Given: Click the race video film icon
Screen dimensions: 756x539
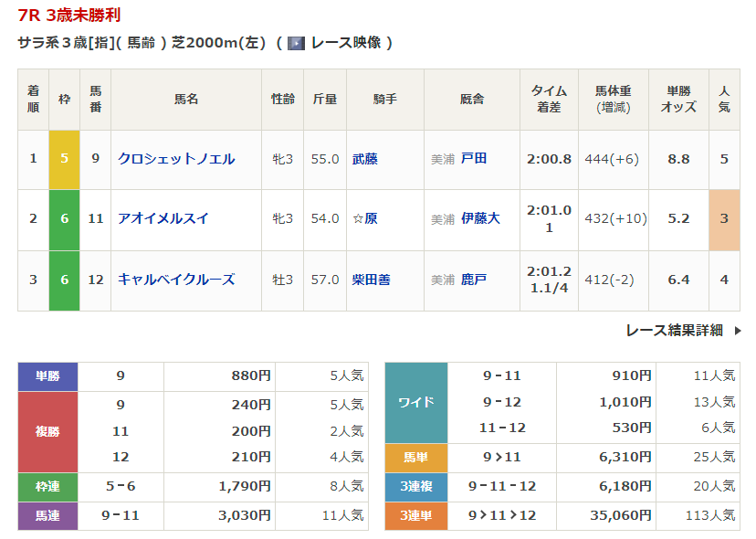Looking at the screenshot, I should 296,43.
